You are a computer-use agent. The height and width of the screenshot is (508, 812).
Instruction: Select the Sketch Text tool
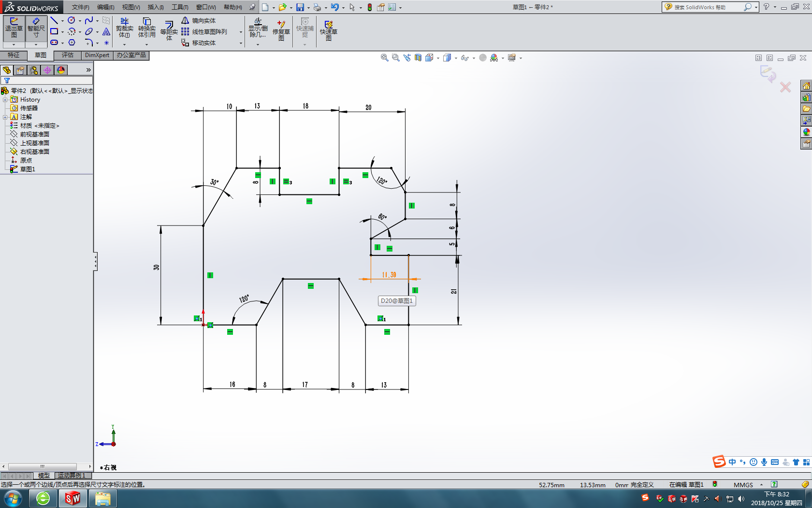pyautogui.click(x=106, y=31)
